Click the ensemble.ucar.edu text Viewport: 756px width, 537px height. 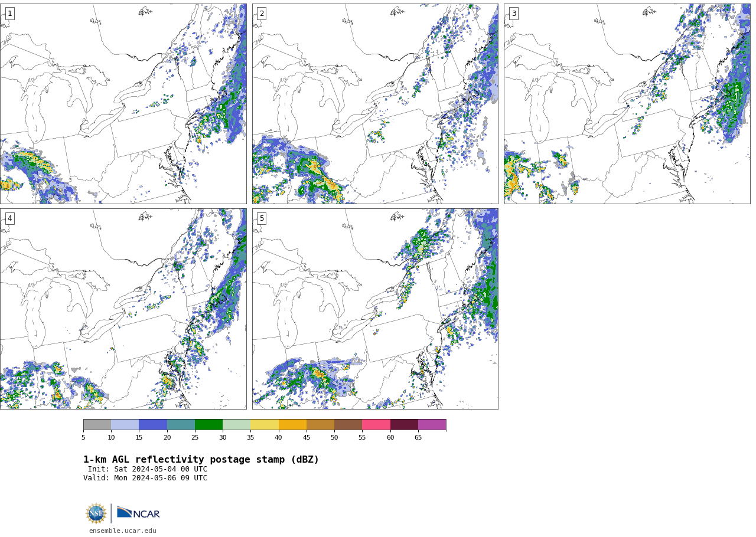123,531
